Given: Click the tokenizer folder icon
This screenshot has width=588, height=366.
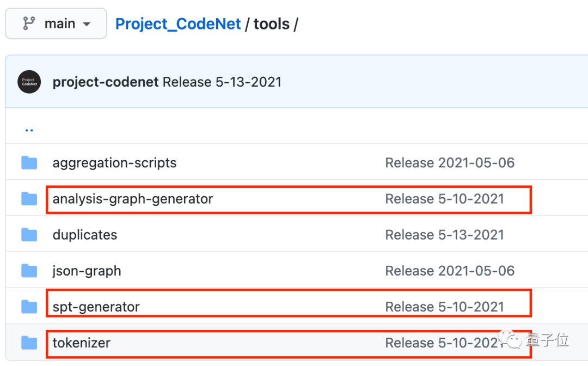Looking at the screenshot, I should [29, 343].
